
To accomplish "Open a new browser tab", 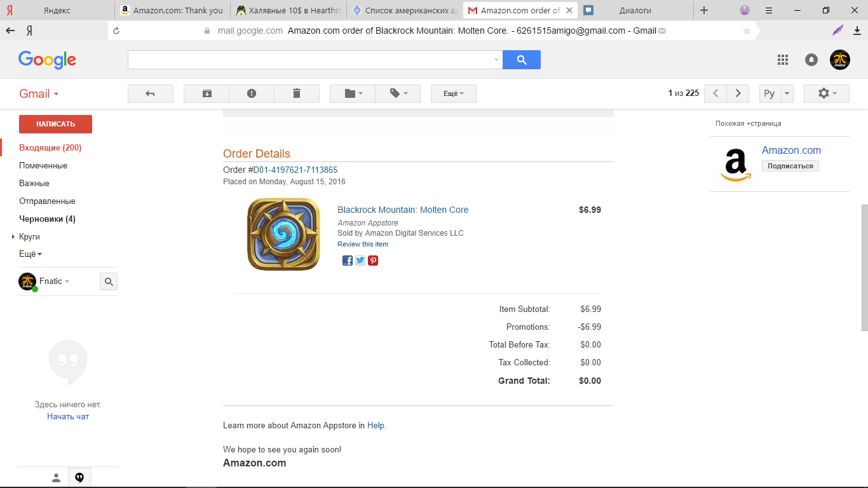I will (704, 10).
